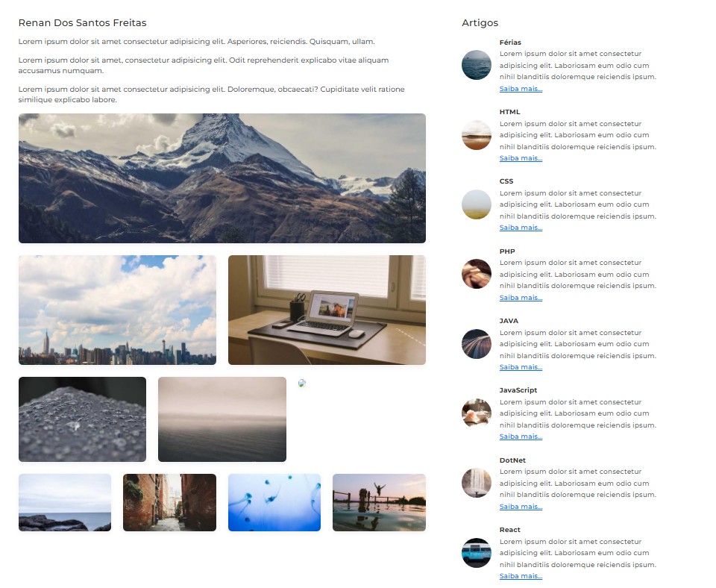Click the PHP article circular thumbnail

click(x=477, y=274)
